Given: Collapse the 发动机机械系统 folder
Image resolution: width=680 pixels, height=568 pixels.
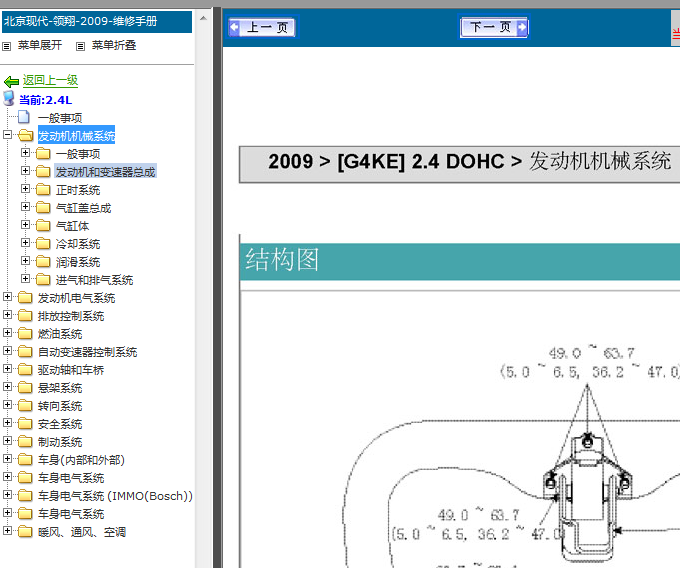Looking at the screenshot, I should coord(7,134).
